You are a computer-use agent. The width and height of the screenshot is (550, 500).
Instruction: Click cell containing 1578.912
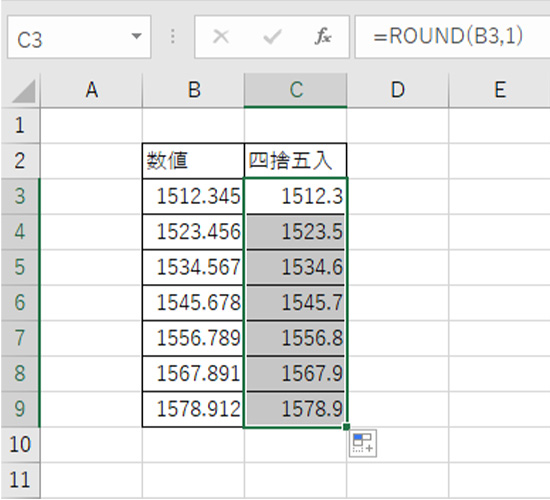(x=193, y=409)
